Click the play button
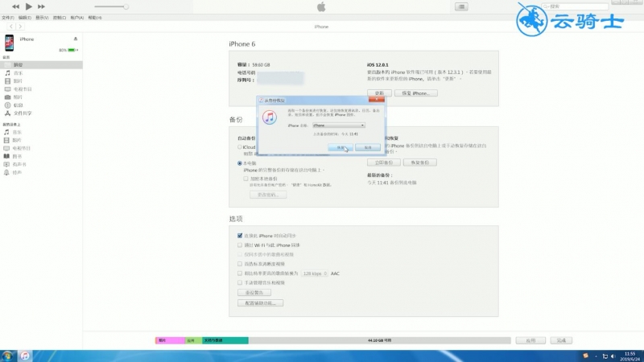The image size is (644, 362). coord(28,6)
